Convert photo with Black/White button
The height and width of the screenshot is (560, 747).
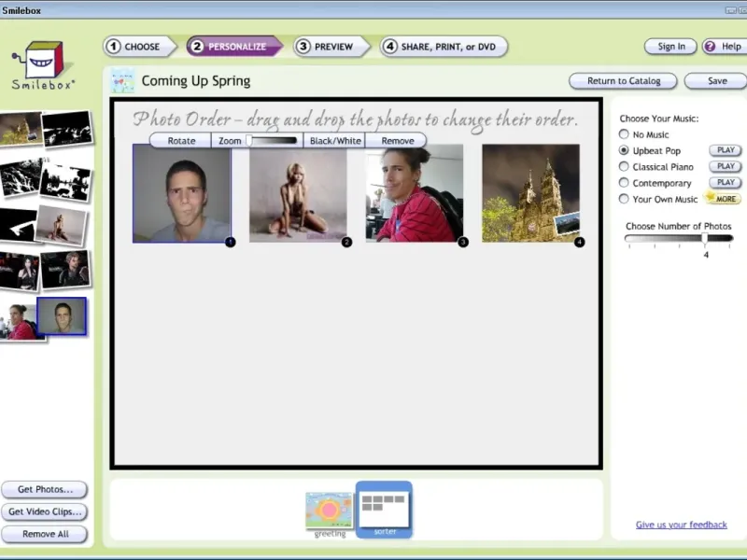pos(335,141)
